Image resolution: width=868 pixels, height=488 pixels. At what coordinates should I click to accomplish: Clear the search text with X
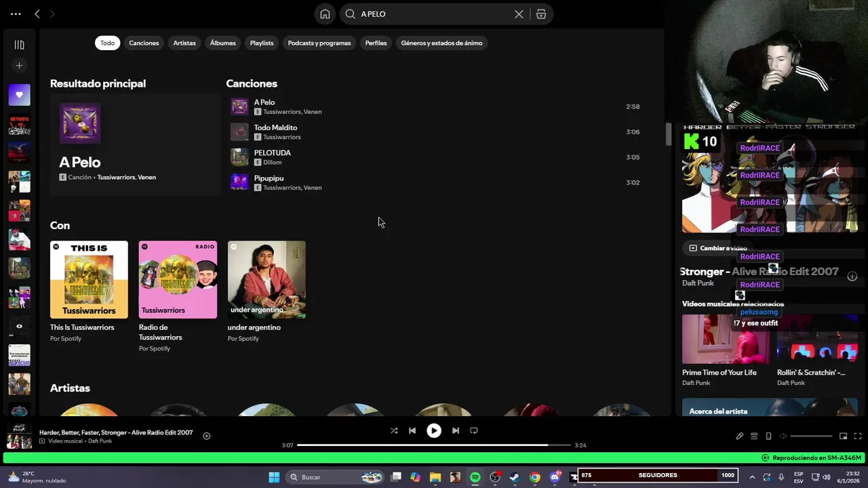tap(519, 14)
